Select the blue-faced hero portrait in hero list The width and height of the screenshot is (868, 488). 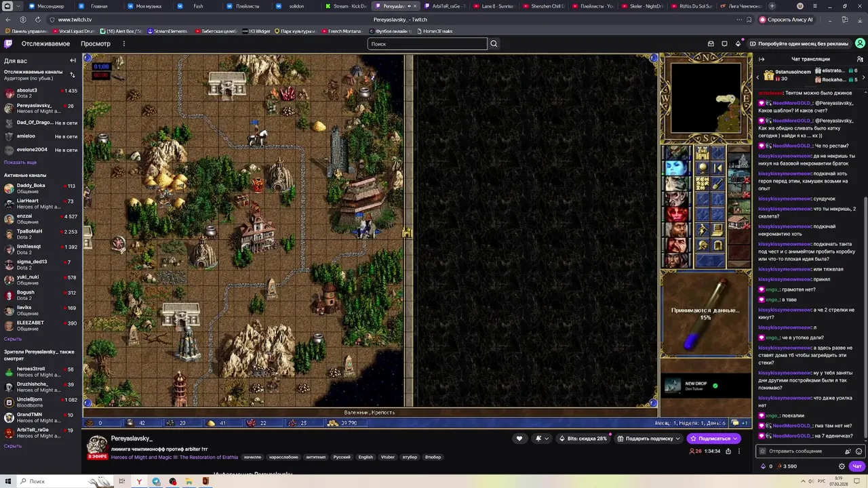(676, 168)
